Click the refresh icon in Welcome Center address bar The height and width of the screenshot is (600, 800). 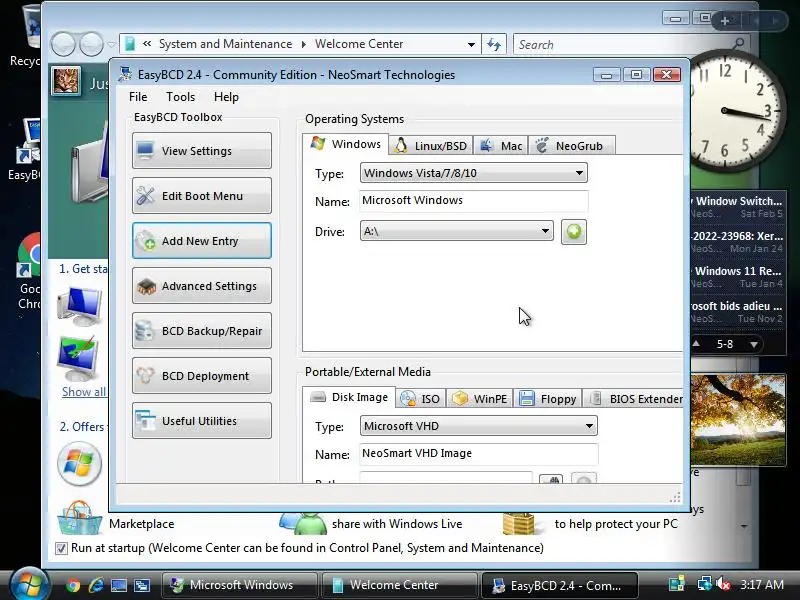(493, 44)
